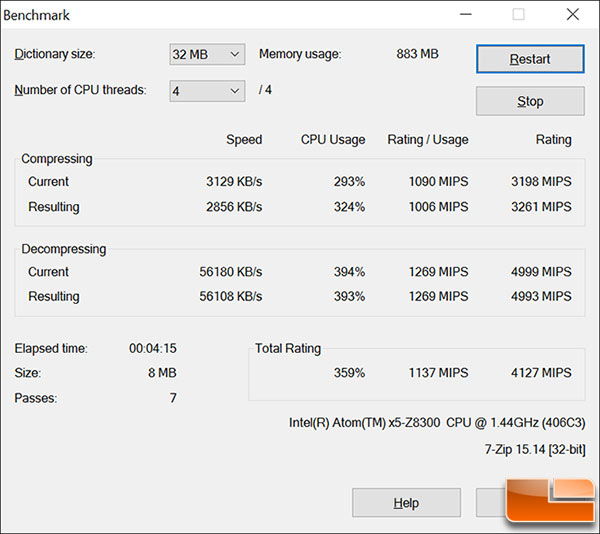Click the Rating / Usage column header
The height and width of the screenshot is (534, 600).
pyautogui.click(x=428, y=140)
